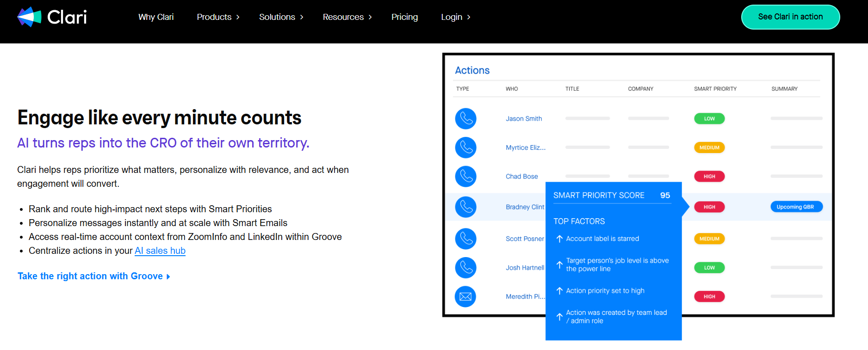Viewport: 868px width, 350px height.
Task: Click the Small chevron after Take the right action with Groove
Action: [x=168, y=276]
